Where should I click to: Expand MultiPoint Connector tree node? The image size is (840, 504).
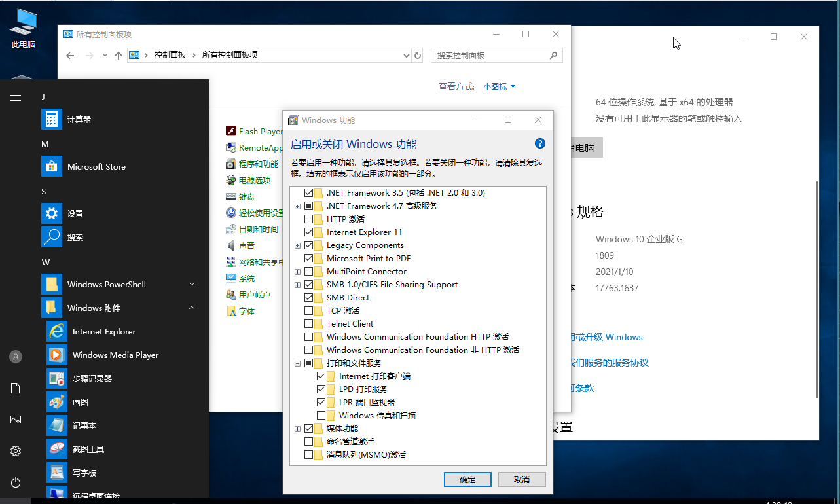[298, 272]
